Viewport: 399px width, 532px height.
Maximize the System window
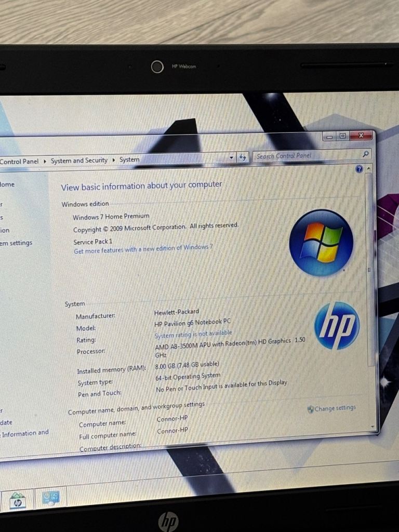pyautogui.click(x=342, y=136)
